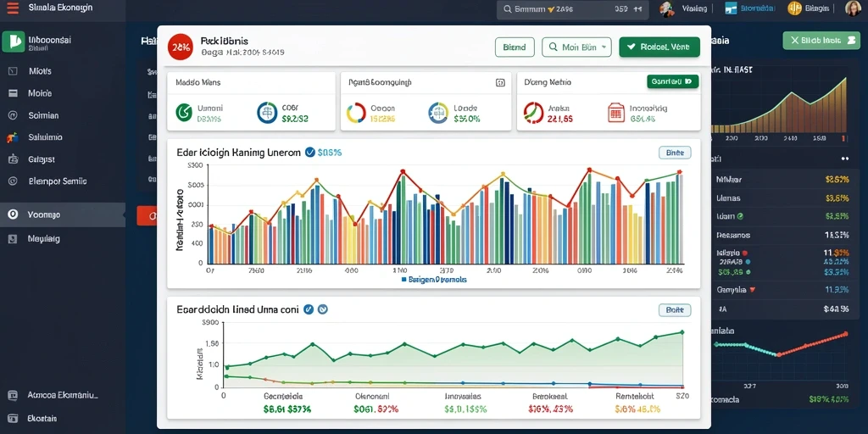Click the blue ring icon beside the $9,2/$2 value
This screenshot has width=868, height=434.
[267, 113]
